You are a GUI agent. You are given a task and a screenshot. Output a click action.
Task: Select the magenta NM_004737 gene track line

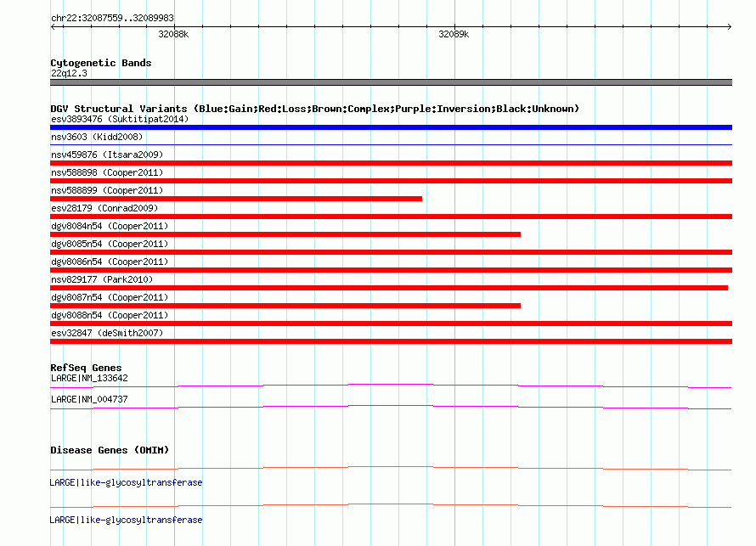tap(391, 408)
